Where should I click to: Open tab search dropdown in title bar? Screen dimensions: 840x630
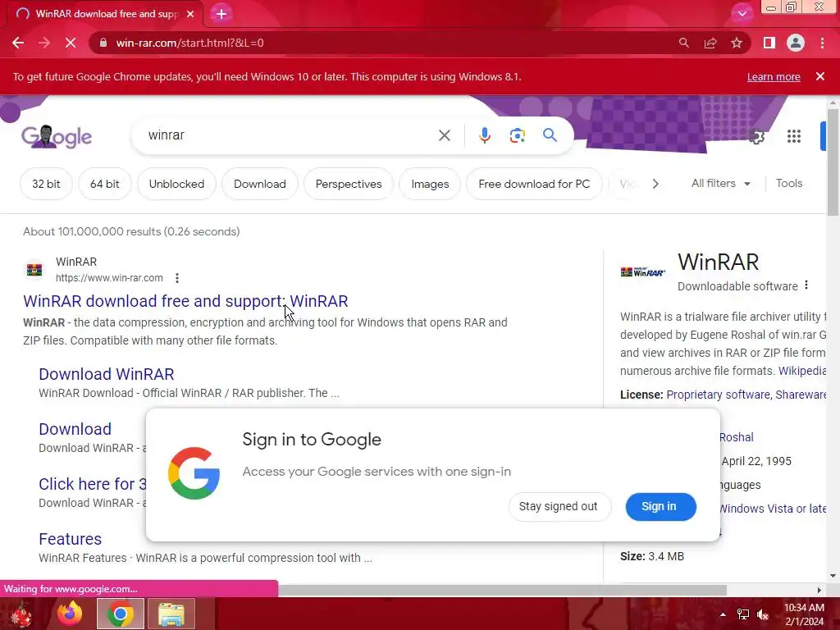(x=742, y=14)
